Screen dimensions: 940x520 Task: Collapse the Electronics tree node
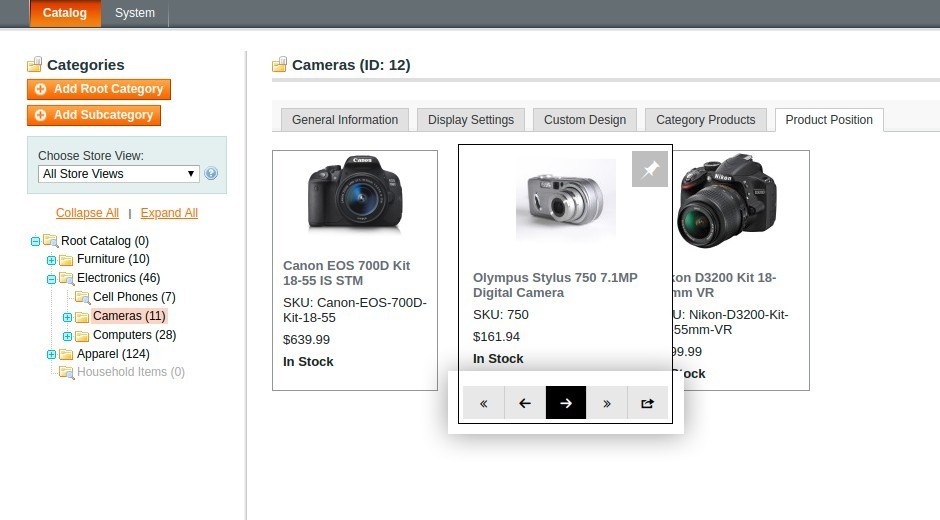click(52, 278)
